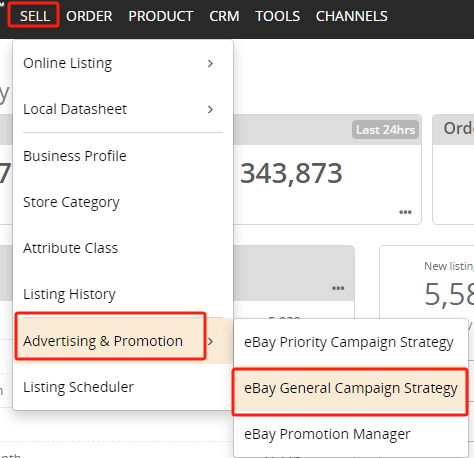Select Advertising & Promotion menu entry
The height and width of the screenshot is (458, 474).
coord(123,341)
